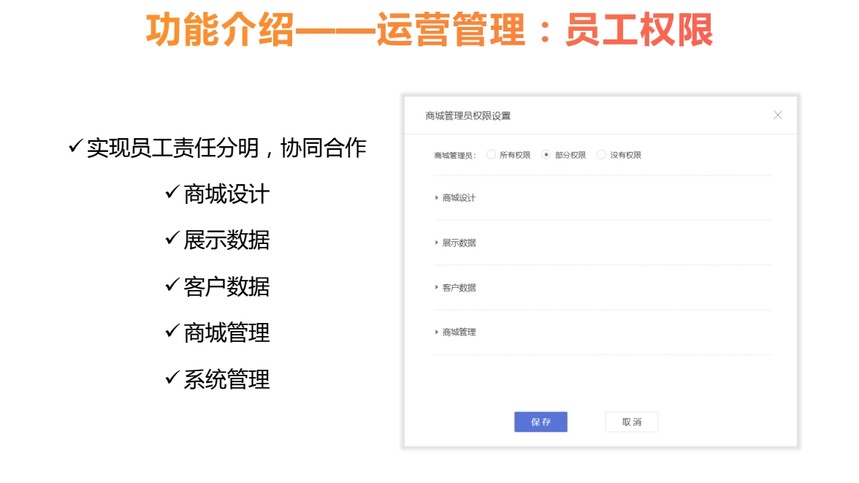
Task: Expand the 展示数据 arrow in dialog
Action: (437, 243)
